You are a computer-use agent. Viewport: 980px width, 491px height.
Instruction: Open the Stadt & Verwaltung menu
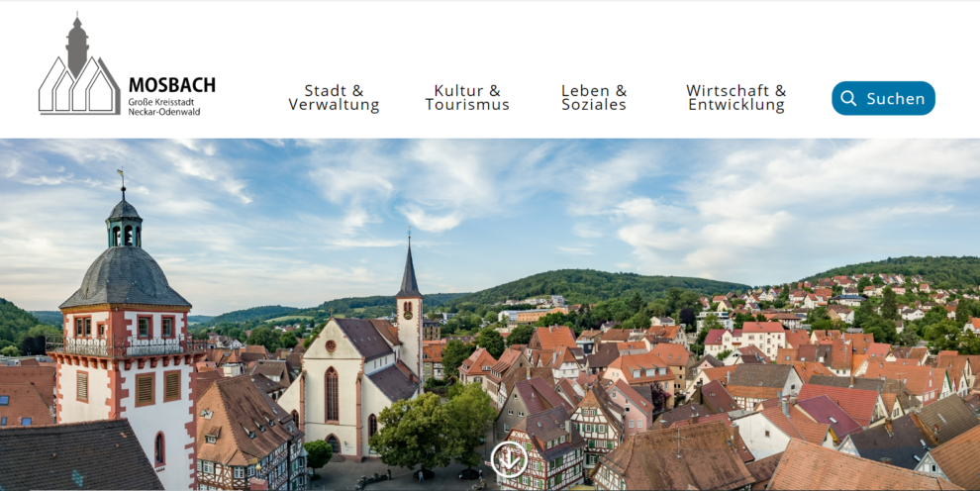tap(334, 98)
